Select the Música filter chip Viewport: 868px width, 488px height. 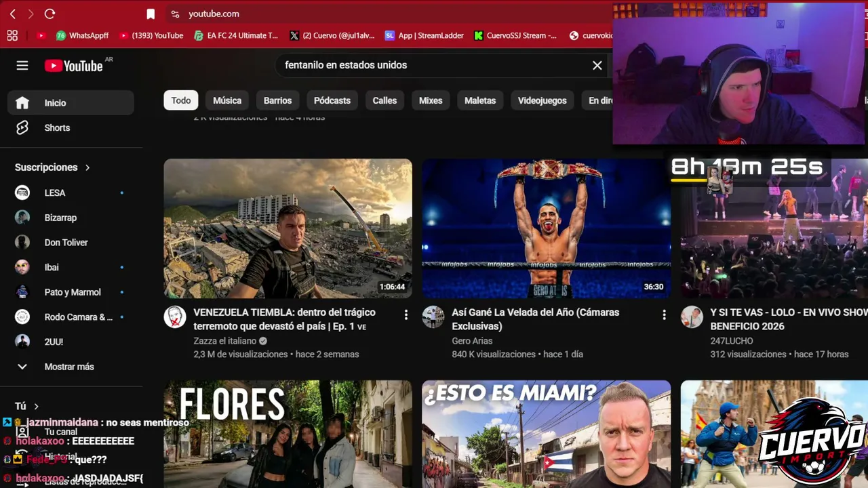tap(227, 100)
